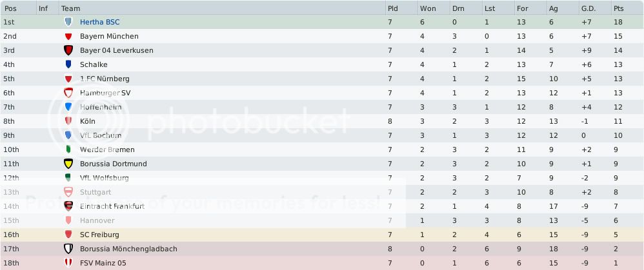
Task: Select the Bayer 04 Leverkusen crest icon
Action: tap(68, 50)
